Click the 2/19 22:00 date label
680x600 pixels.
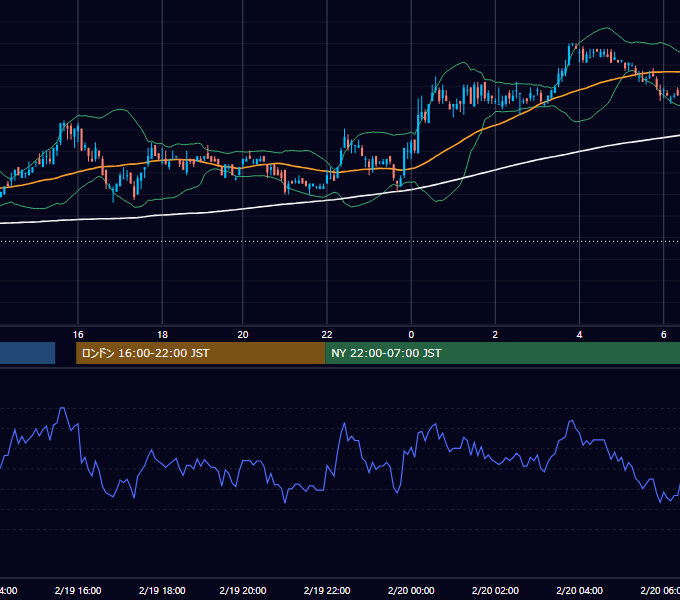click(x=327, y=590)
